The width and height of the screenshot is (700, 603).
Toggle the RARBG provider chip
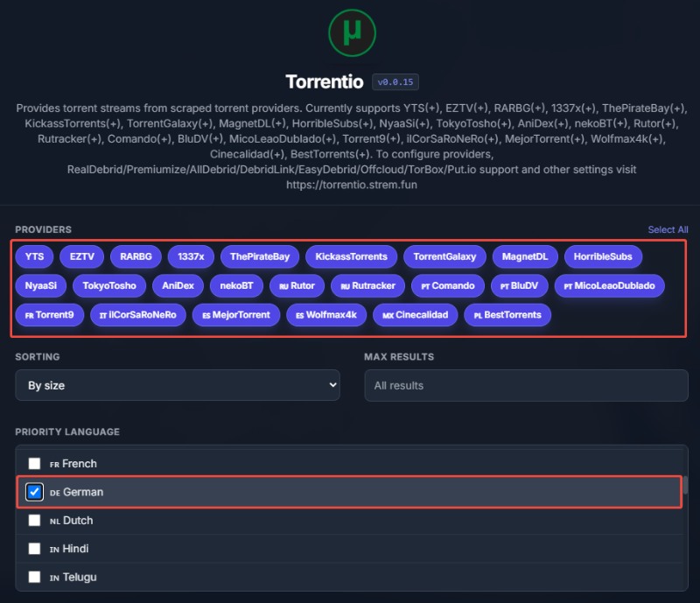pos(136,256)
